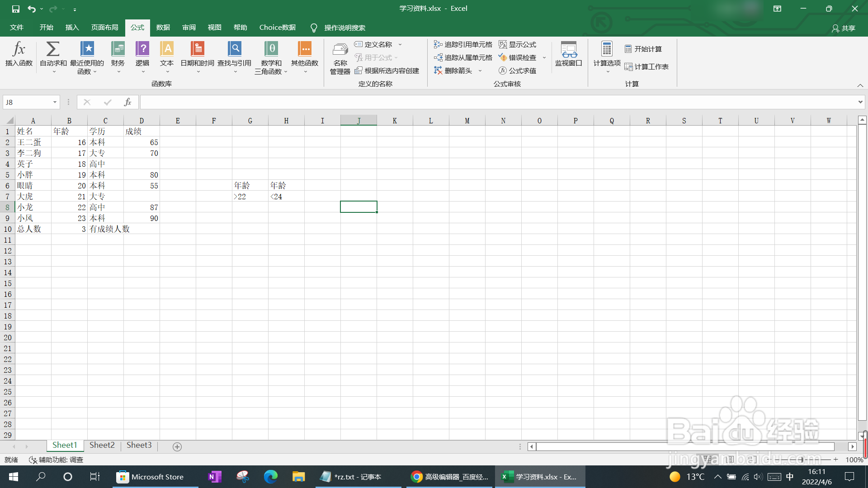This screenshot has height=488, width=868.
Task: Click the horizontal scrollbar right arrow
Action: (852, 446)
